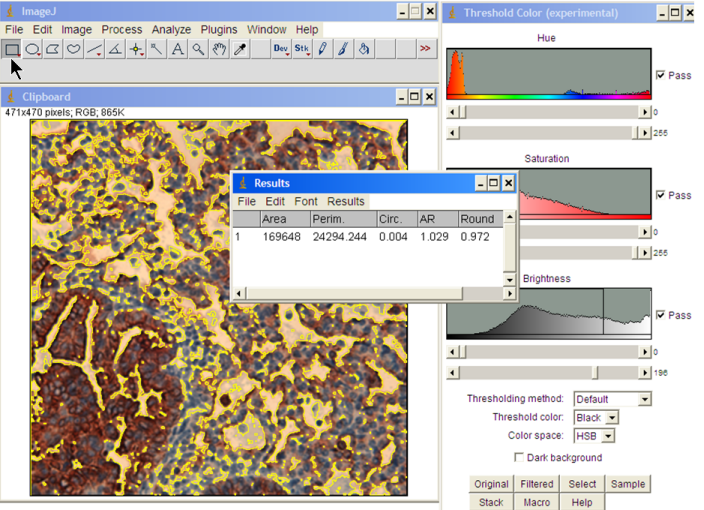Viewport: 704px width, 510px height.
Task: Select the Polygon selection tool
Action: point(53,48)
